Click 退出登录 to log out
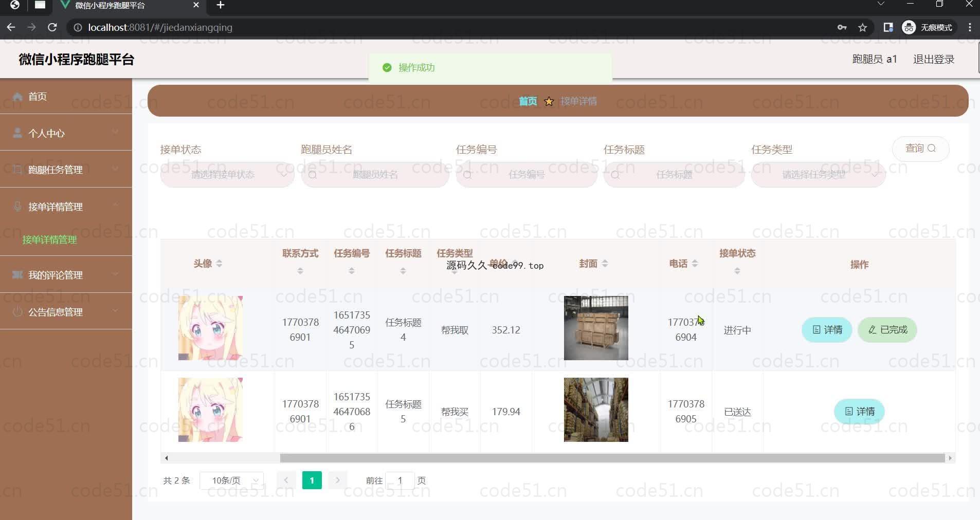 933,59
